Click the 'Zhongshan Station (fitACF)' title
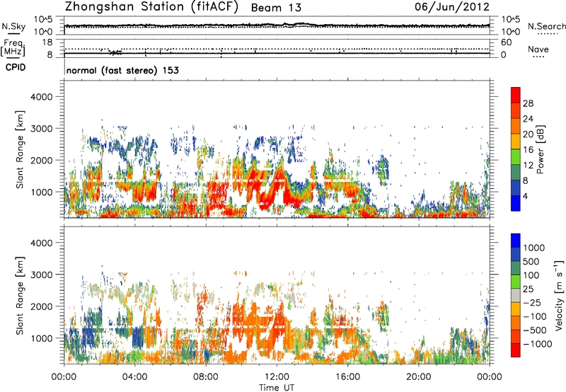Screen dimensions: 566x392 (x=151, y=7)
